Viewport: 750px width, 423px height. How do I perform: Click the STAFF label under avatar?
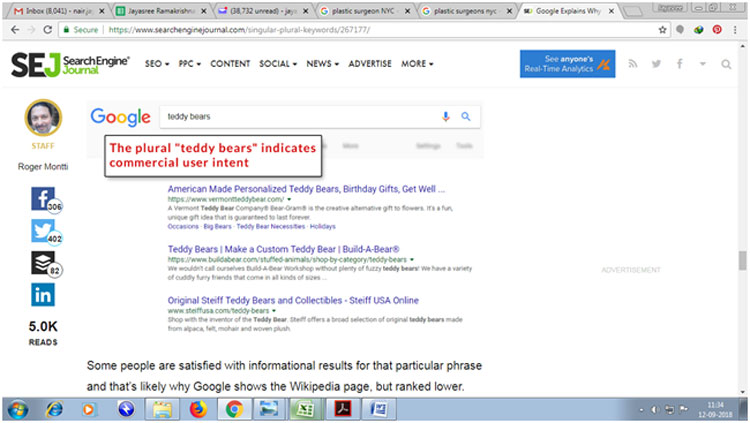(43, 146)
